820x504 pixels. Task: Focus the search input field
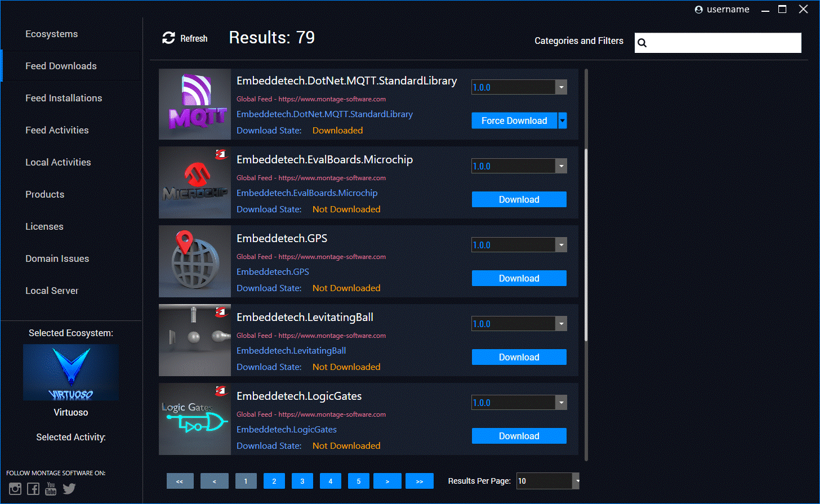(x=718, y=43)
